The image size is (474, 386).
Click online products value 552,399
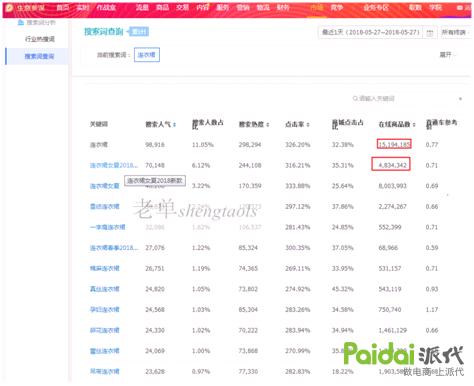[x=390, y=227]
